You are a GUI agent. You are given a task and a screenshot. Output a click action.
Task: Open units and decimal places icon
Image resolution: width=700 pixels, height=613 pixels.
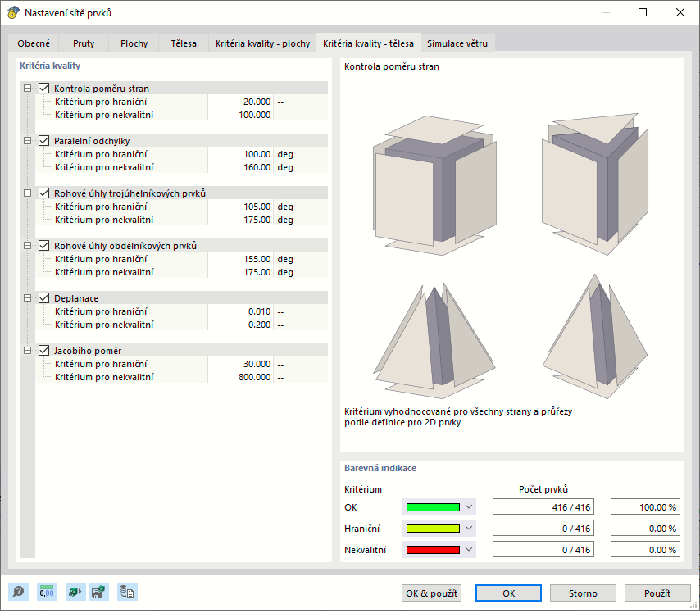coord(47,592)
